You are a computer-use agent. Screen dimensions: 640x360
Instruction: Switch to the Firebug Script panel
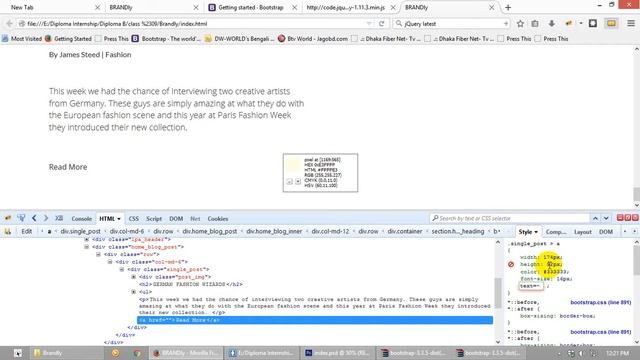click(x=154, y=219)
